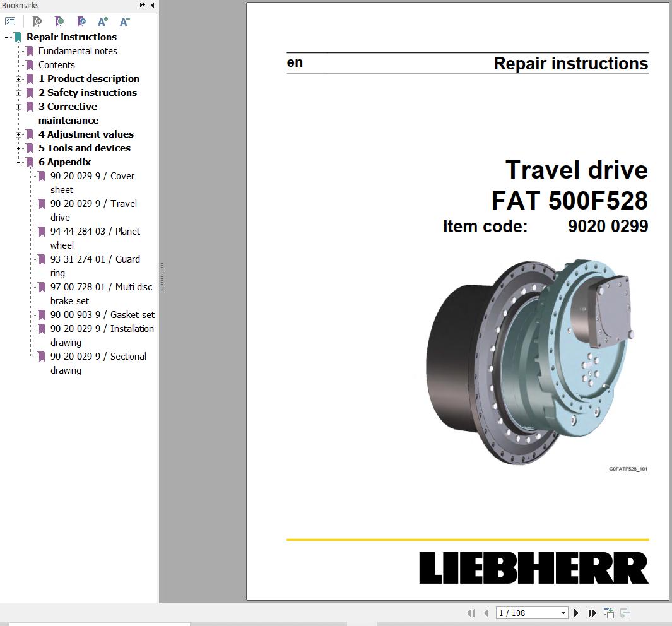
Task: Click the next view icon in navigation bar
Action: [625, 613]
